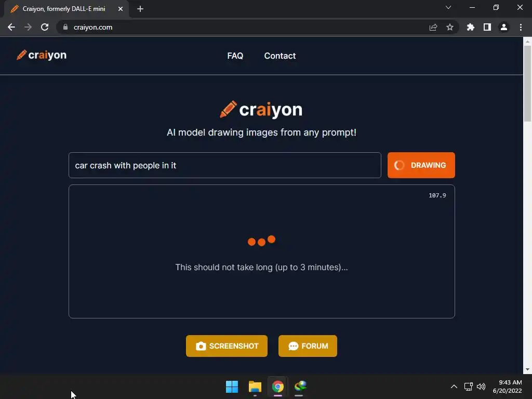The width and height of the screenshot is (532, 399).
Task: Reload the craiyon page
Action: [x=45, y=27]
